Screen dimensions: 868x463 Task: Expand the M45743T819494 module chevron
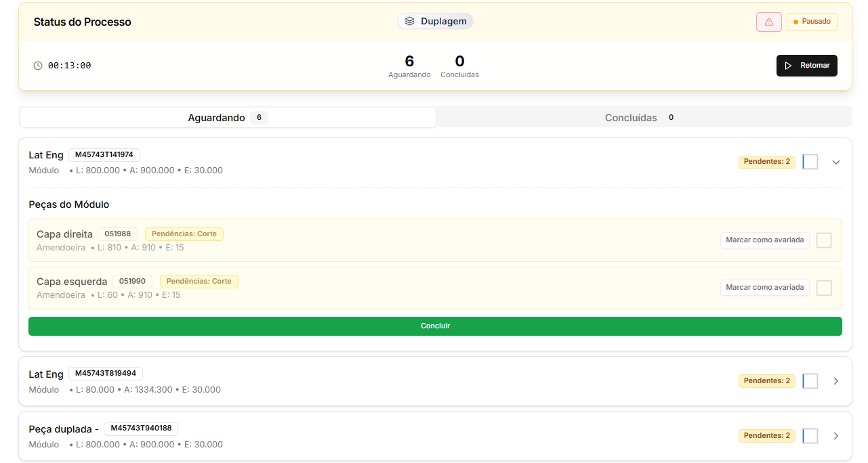(x=836, y=381)
